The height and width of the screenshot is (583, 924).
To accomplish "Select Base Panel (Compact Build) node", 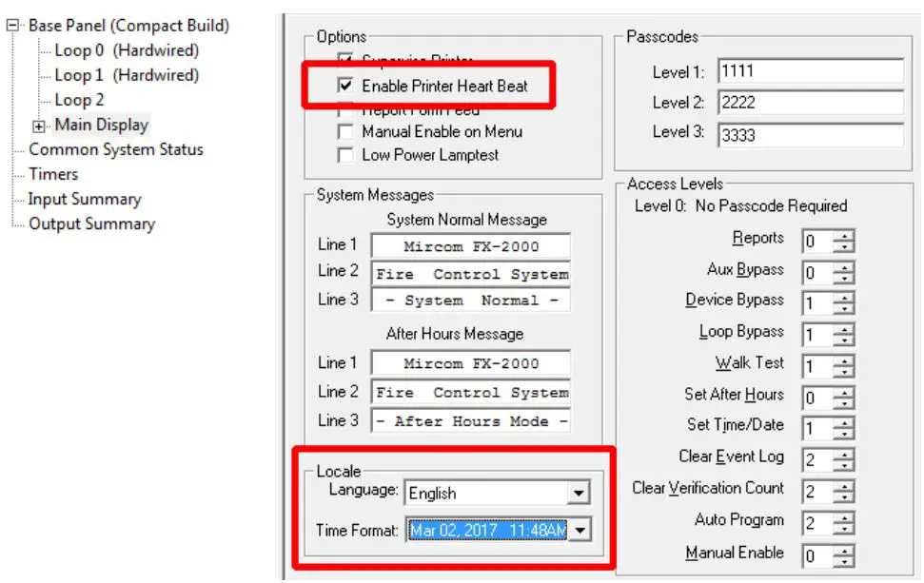I will [129, 26].
